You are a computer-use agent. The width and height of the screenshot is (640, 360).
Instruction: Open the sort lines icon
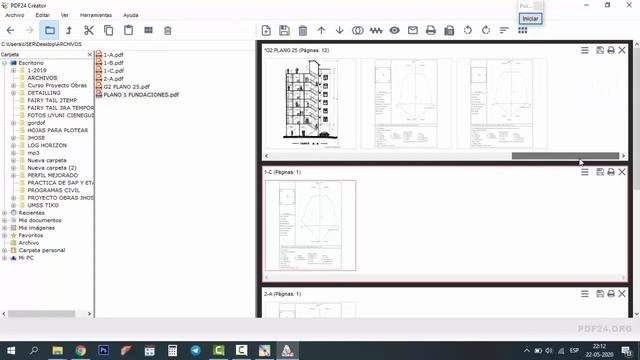(504, 30)
